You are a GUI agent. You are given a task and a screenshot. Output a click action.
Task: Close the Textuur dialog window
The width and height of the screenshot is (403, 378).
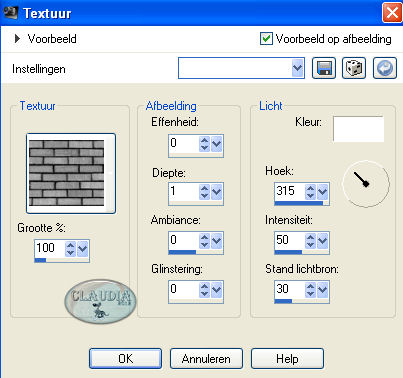click(392, 13)
